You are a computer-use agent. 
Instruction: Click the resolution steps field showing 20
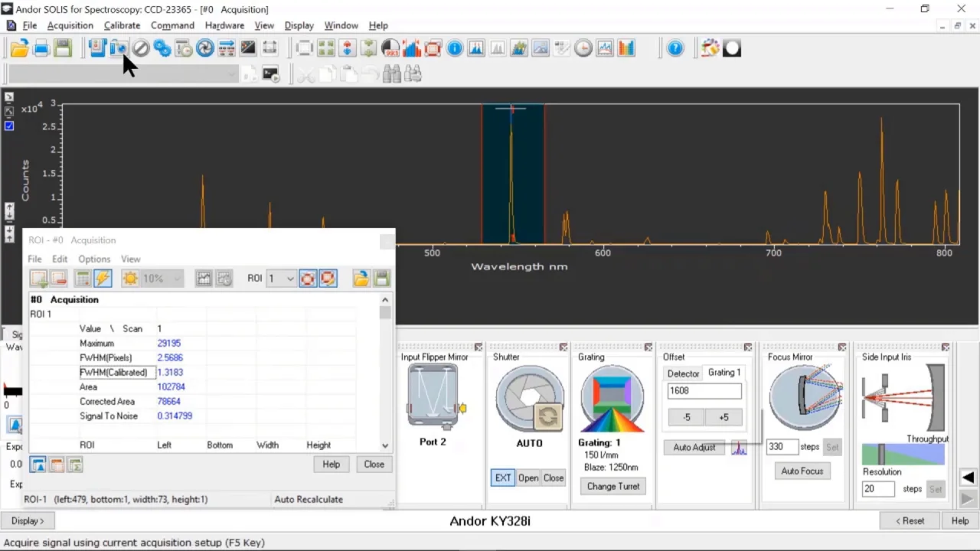click(x=878, y=489)
